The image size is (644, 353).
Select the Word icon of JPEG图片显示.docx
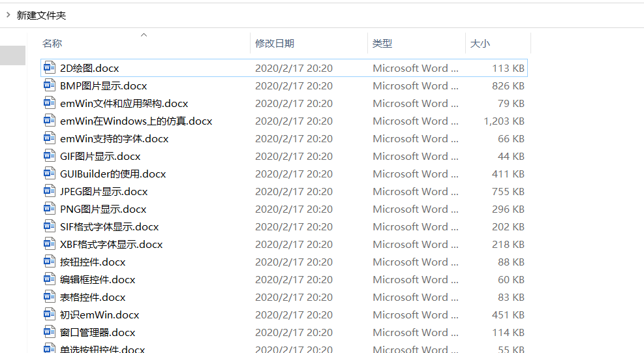click(x=50, y=191)
